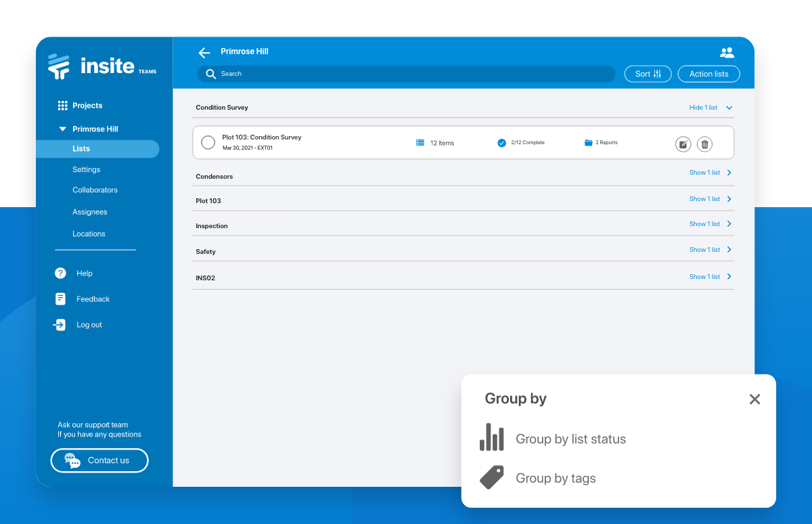This screenshot has width=812, height=524.
Task: Click the Action lists button
Action: [709, 74]
